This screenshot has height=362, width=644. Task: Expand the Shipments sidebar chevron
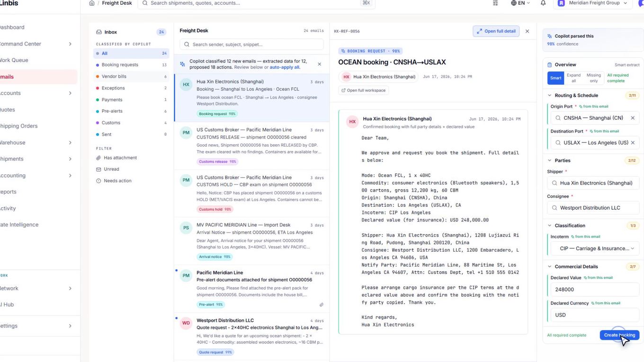pyautogui.click(x=70, y=159)
